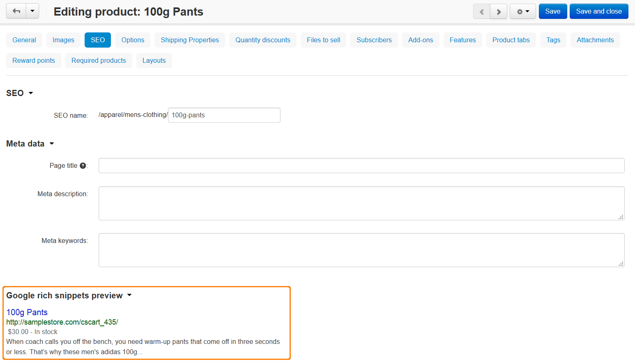Screen dimensions: 635x364
Task: Click into the Meta description textarea
Action: click(x=361, y=204)
